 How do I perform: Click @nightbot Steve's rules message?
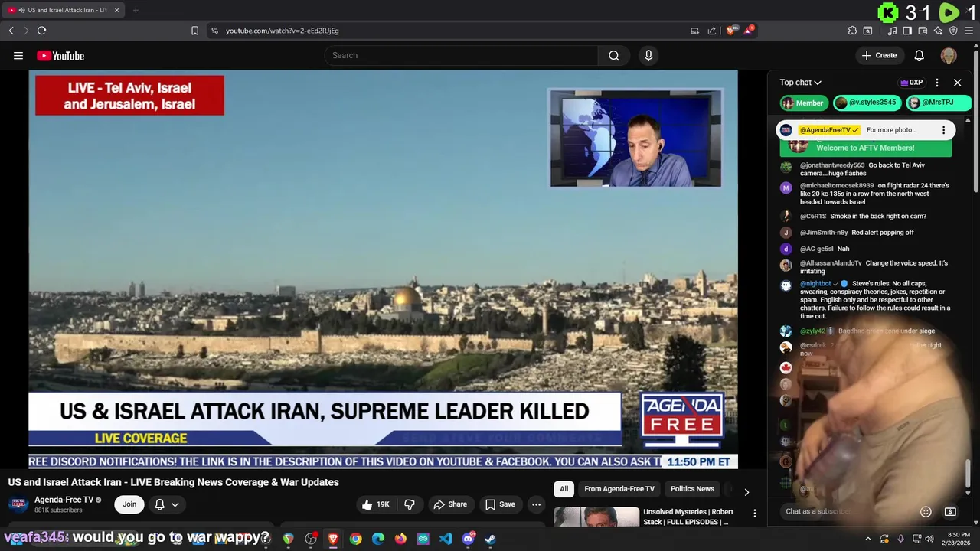click(x=865, y=300)
